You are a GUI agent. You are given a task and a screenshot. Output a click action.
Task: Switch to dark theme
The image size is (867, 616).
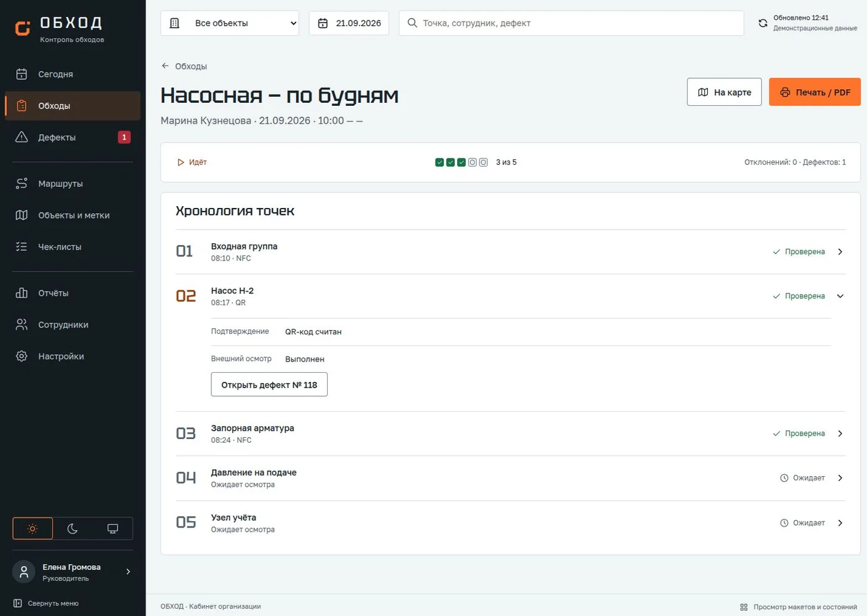(x=72, y=529)
